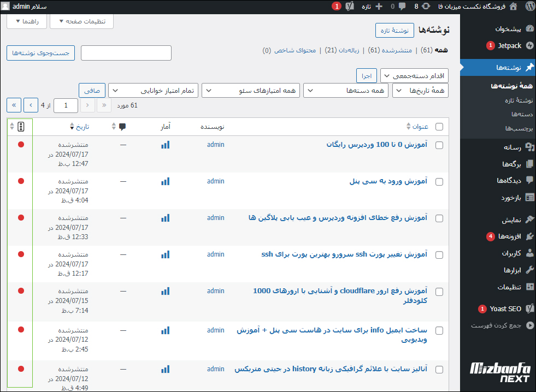536x392 pixels.
Task: Click the نوشتهٔ تازه add-new-post button
Action: click(395, 31)
